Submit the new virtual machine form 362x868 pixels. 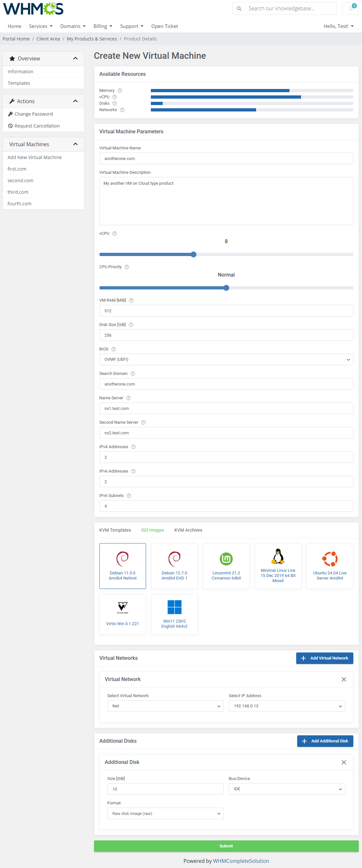click(x=226, y=846)
